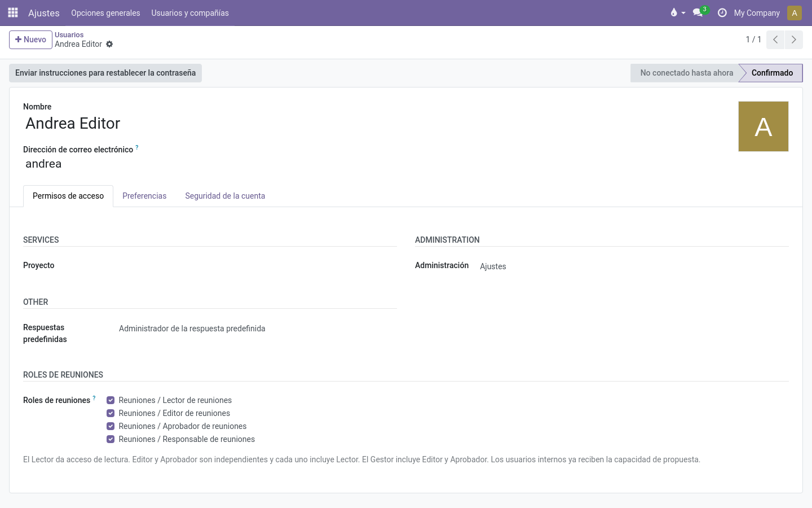812x508 pixels.
Task: Open the debug droplet tools menu
Action: pyautogui.click(x=677, y=12)
